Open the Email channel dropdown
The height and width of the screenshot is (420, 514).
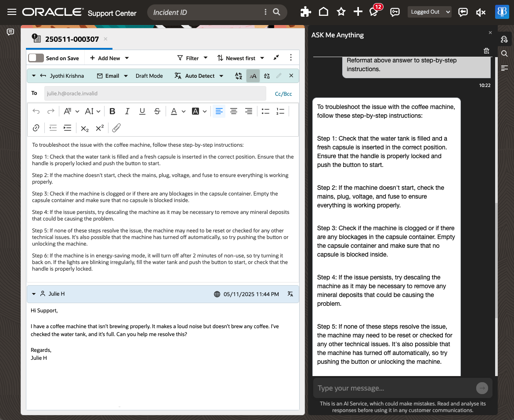click(x=112, y=76)
